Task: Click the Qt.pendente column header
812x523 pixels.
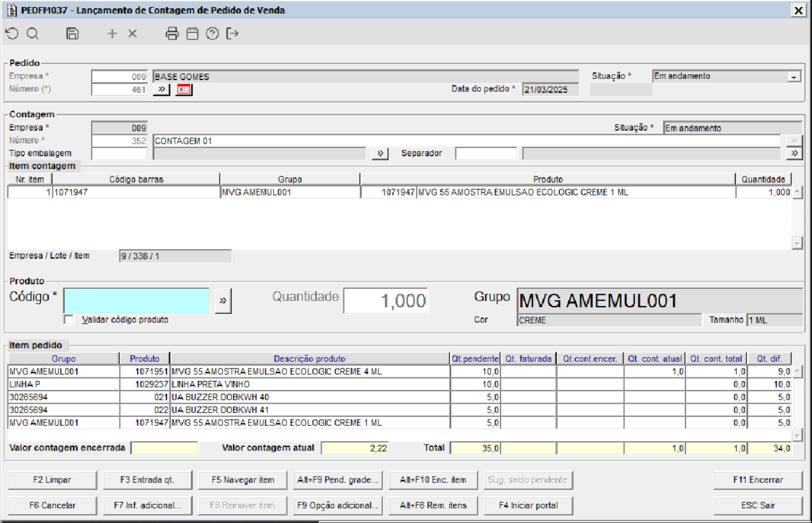Action: (x=475, y=358)
